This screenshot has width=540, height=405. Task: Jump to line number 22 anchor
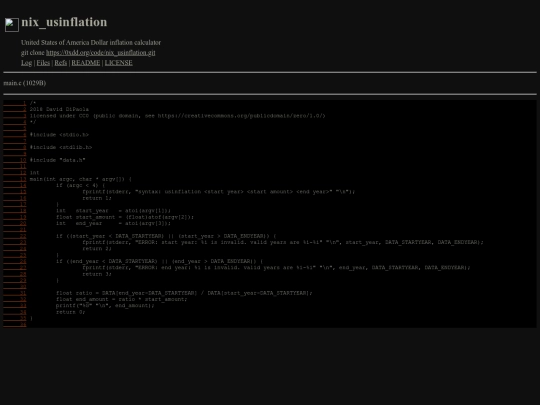(x=15, y=236)
